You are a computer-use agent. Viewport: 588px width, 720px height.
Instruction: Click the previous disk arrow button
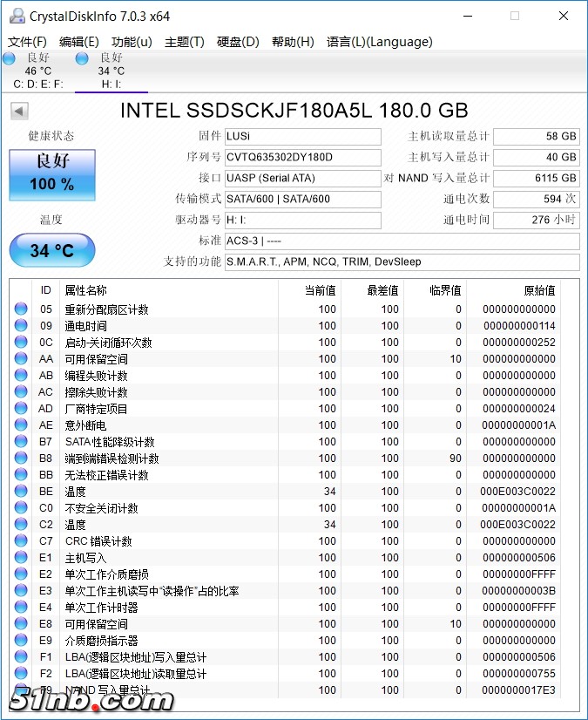[19, 111]
